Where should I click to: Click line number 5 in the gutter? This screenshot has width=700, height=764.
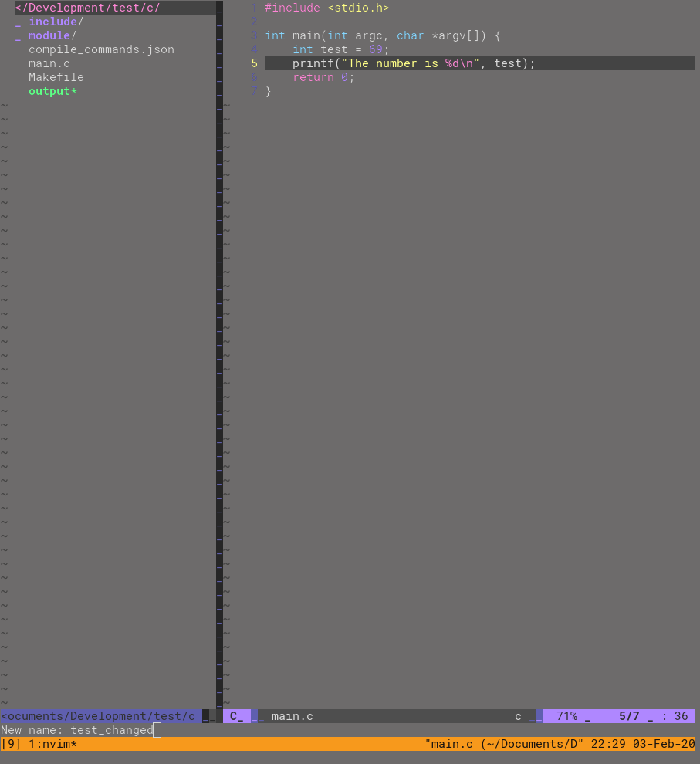click(x=254, y=64)
